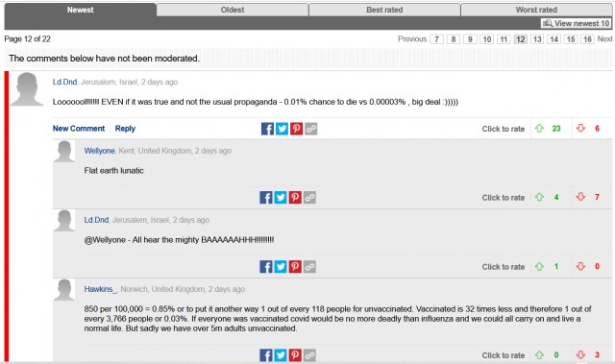This screenshot has width=615, height=364.
Task: Open the Best rated tab
Action: click(x=384, y=10)
